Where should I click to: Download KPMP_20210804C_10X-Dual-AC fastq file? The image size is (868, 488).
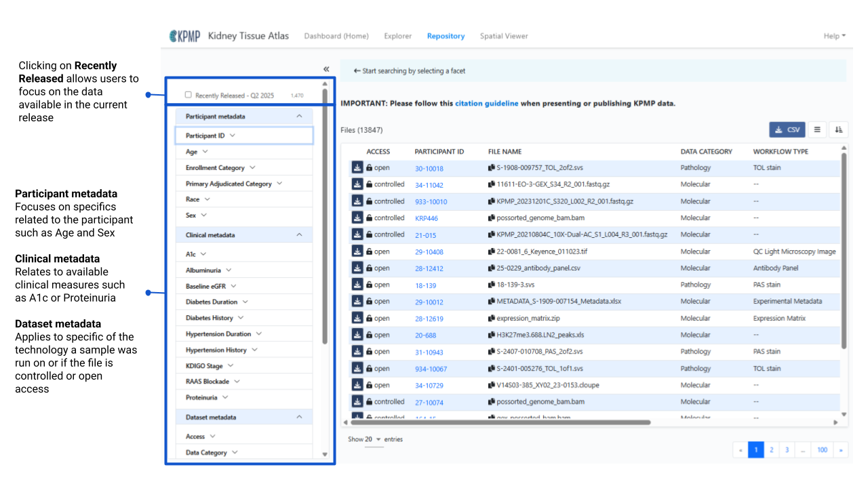(x=357, y=234)
